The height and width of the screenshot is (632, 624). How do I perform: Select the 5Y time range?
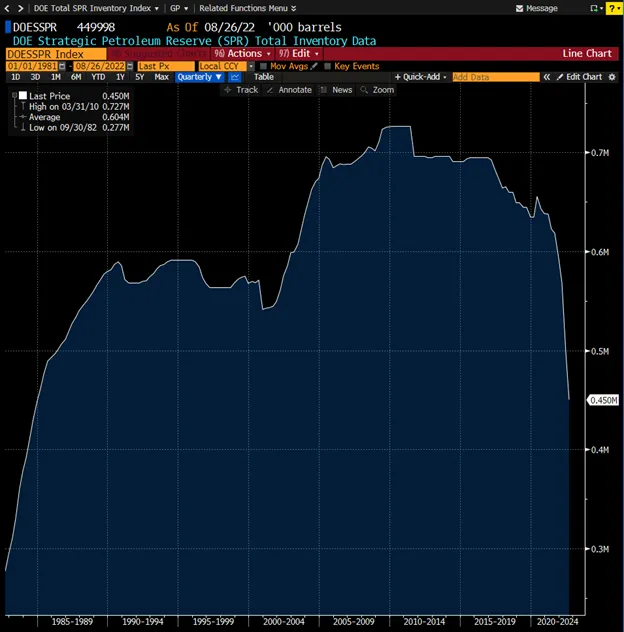pos(139,77)
